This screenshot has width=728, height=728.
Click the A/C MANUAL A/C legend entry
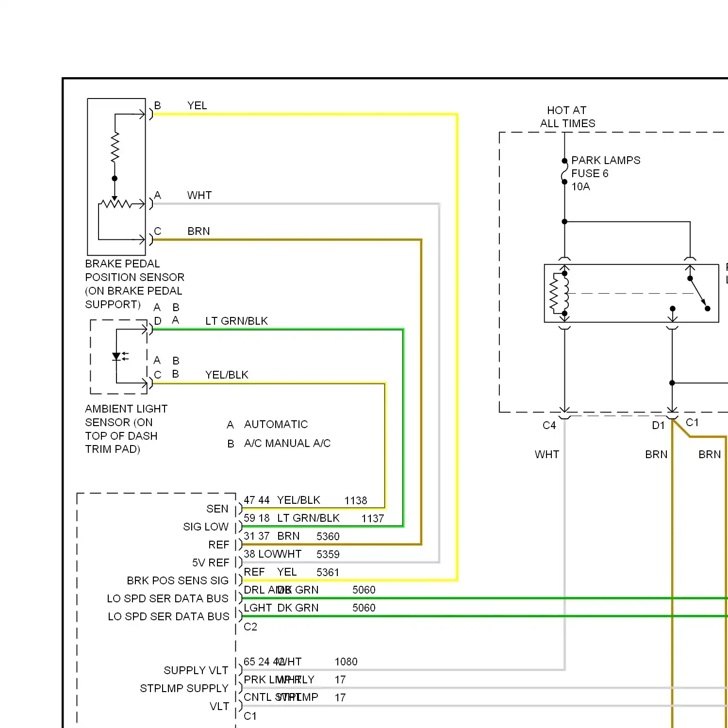tap(287, 443)
